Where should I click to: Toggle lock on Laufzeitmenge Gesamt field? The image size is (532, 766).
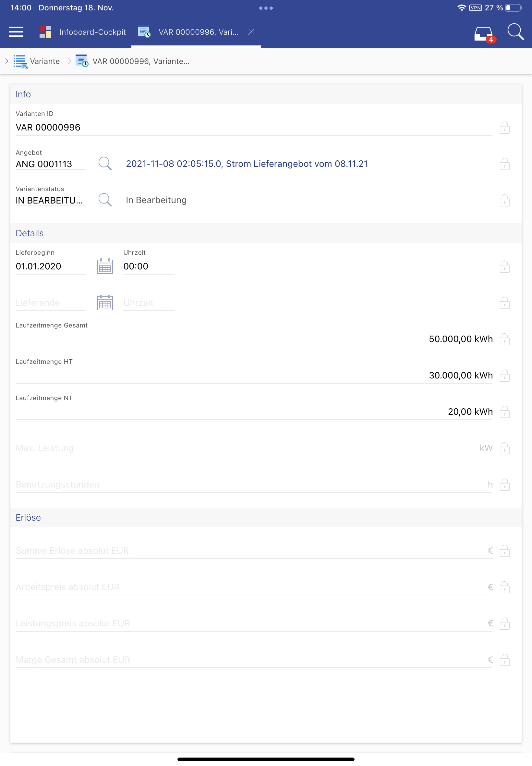pos(504,340)
